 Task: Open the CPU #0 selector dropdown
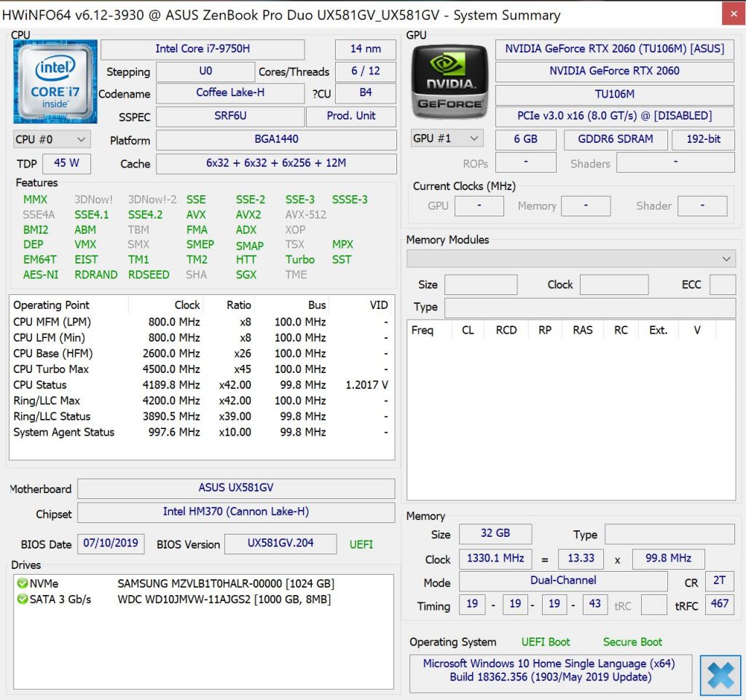(x=52, y=139)
